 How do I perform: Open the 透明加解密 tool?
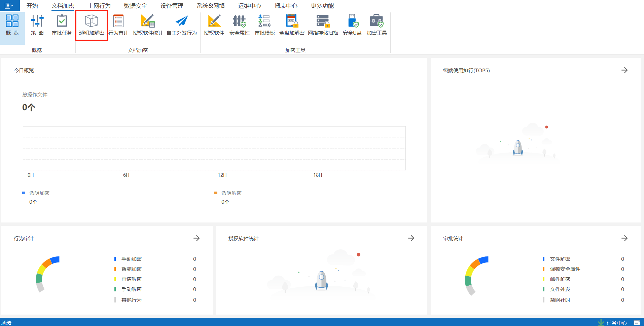[x=91, y=25]
